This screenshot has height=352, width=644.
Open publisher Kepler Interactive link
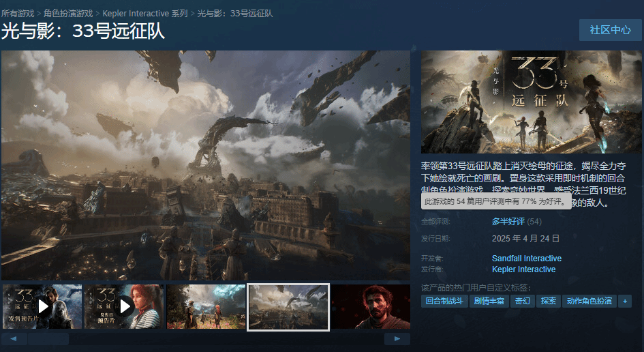[523, 269]
